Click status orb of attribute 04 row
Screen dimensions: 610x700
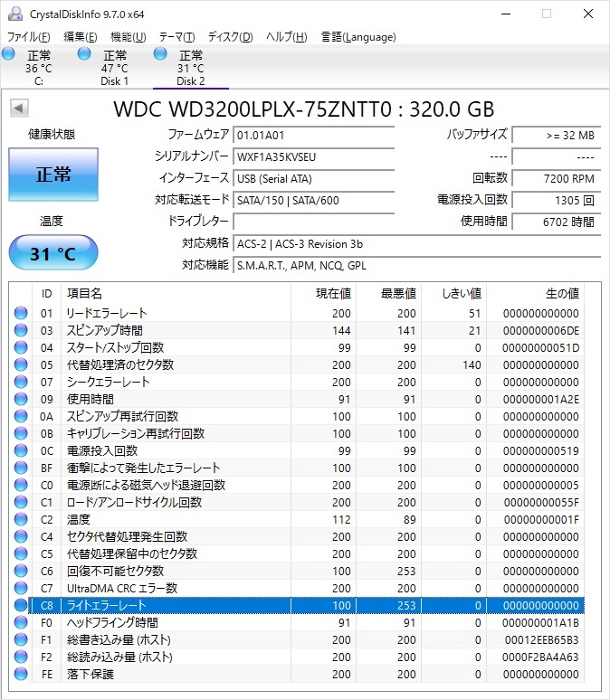tap(21, 347)
